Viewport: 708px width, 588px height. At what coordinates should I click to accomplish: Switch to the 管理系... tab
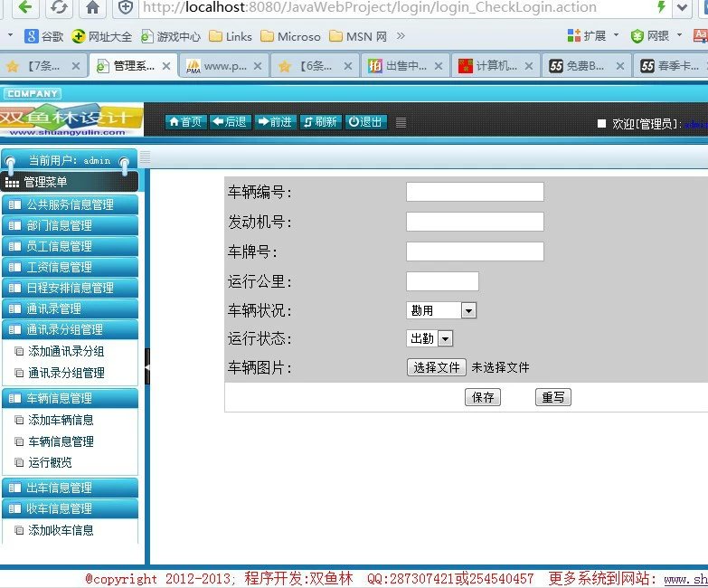[x=133, y=66]
